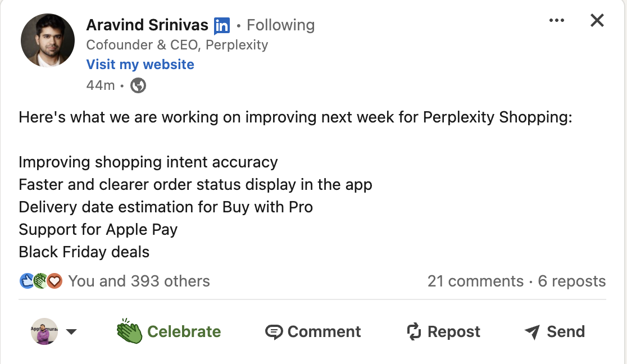627x364 pixels.
Task: Open the three-dots more options menu
Action: 556,21
